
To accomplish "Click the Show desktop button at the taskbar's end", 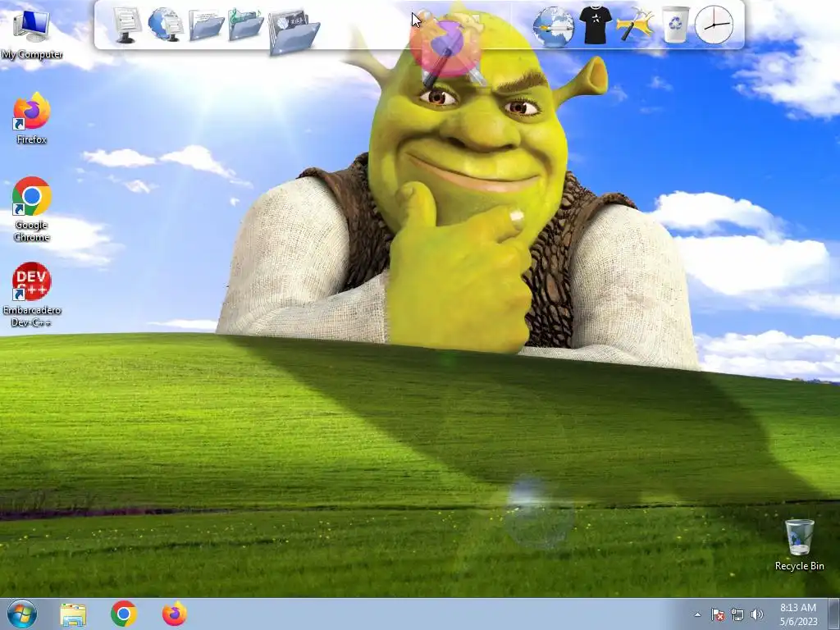I will [834, 614].
